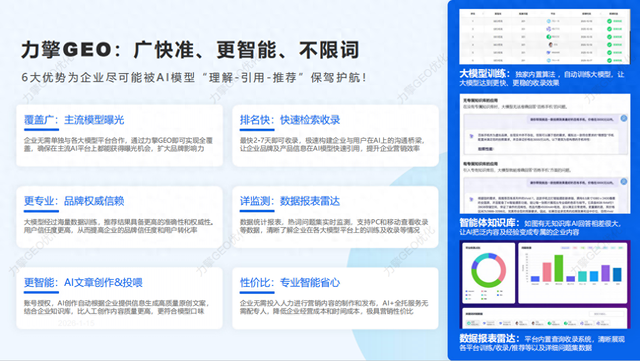Click the "智能体知识库：" caption heading
Image resolution: width=640 pixels, height=361 pixels.
[x=489, y=223]
